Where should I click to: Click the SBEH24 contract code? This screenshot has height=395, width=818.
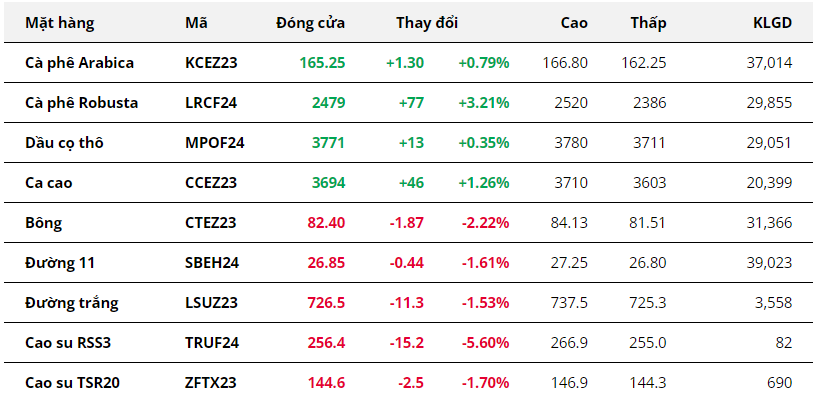[212, 262]
